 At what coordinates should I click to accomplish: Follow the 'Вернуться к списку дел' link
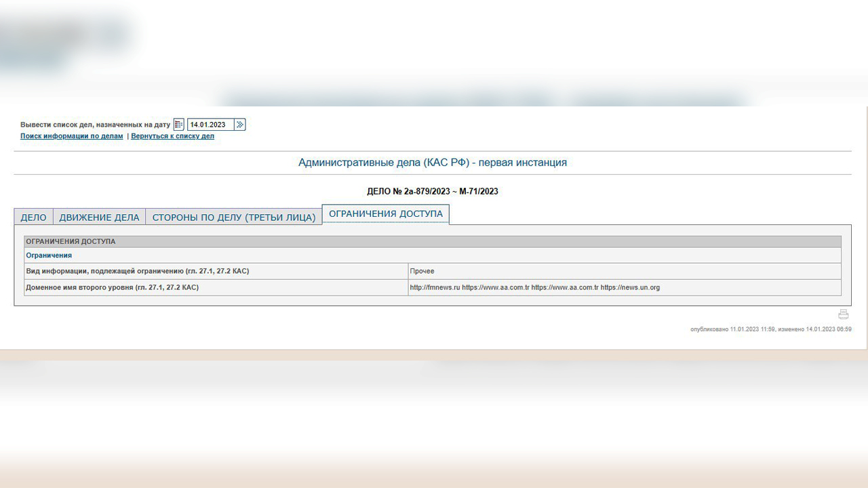pos(172,136)
